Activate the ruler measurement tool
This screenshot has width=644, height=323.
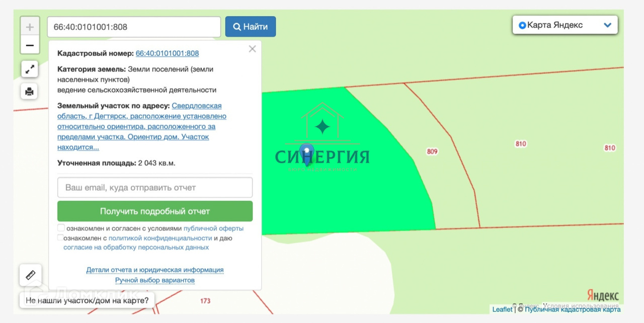tap(30, 275)
